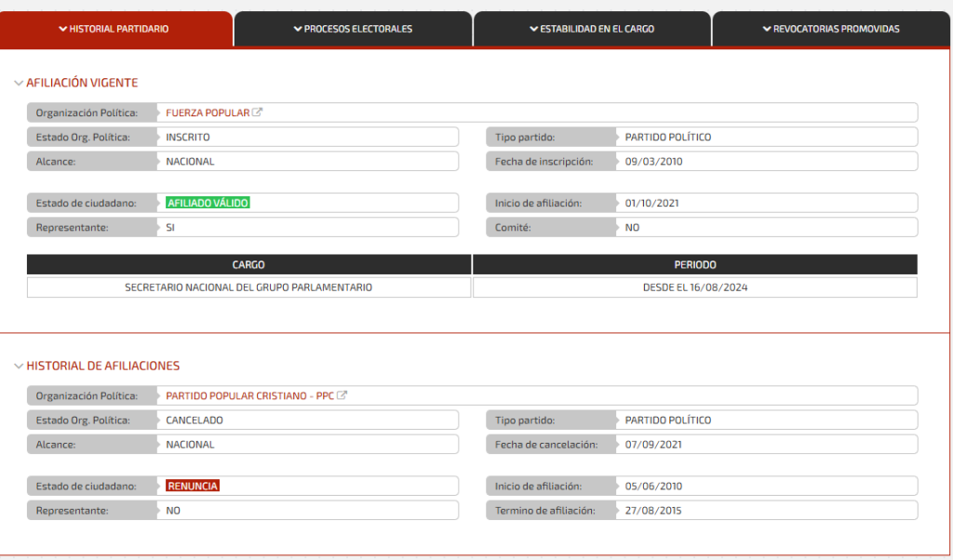The height and width of the screenshot is (560, 953).
Task: Click chevron icon on Procesos Electorales tab
Action: (298, 29)
